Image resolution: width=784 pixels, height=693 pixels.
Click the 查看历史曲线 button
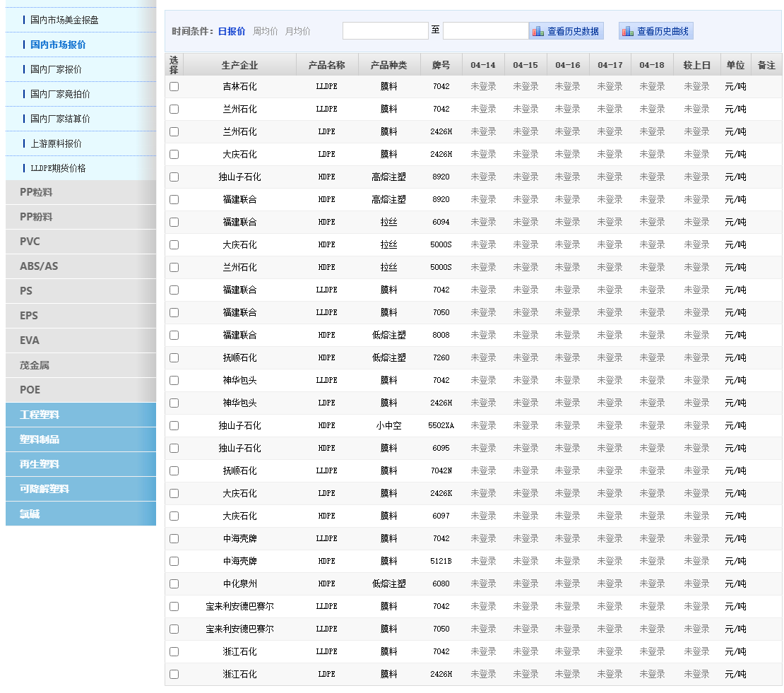663,31
